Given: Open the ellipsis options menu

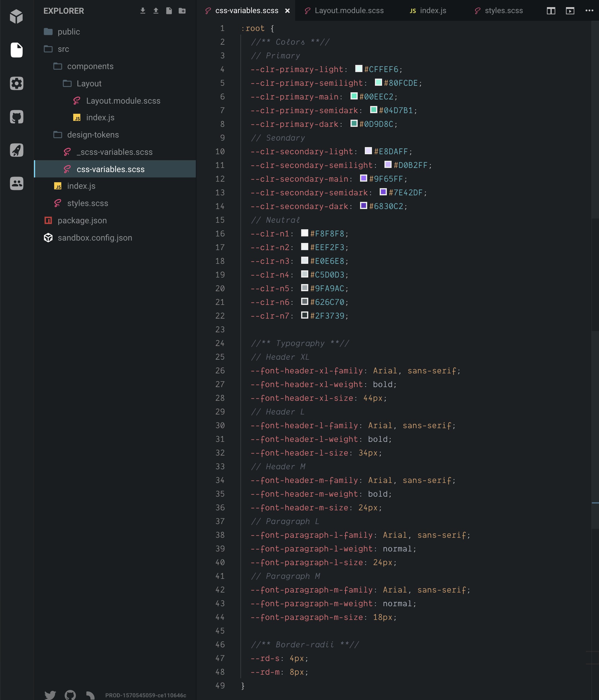Looking at the screenshot, I should coord(589,11).
